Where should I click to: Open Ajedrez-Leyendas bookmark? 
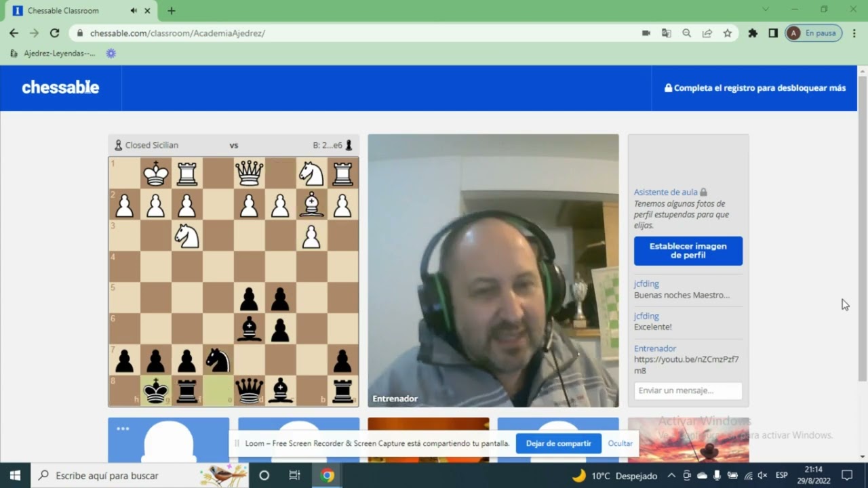pyautogui.click(x=53, y=53)
